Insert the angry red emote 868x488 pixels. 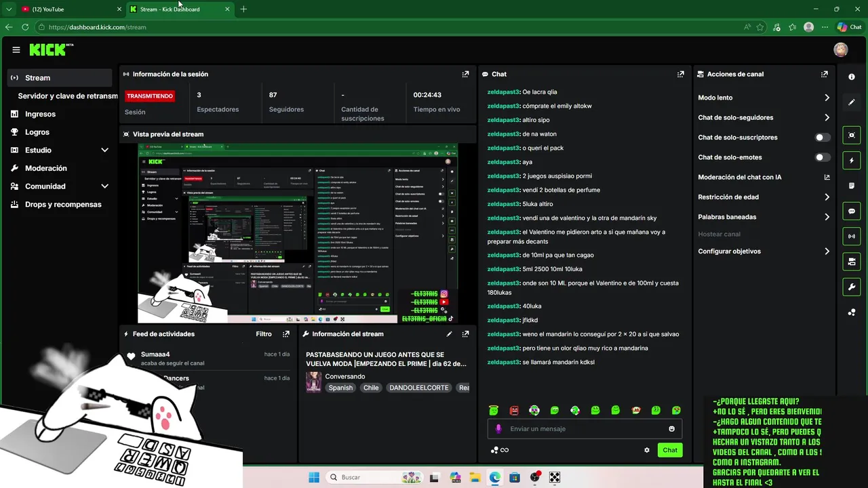point(514,410)
